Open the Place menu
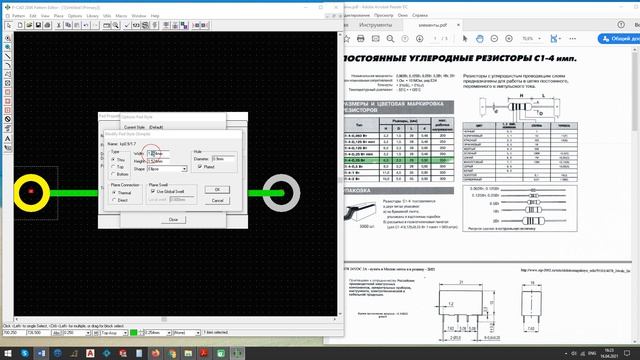Viewport: 640px width, 360px height. pos(58,16)
